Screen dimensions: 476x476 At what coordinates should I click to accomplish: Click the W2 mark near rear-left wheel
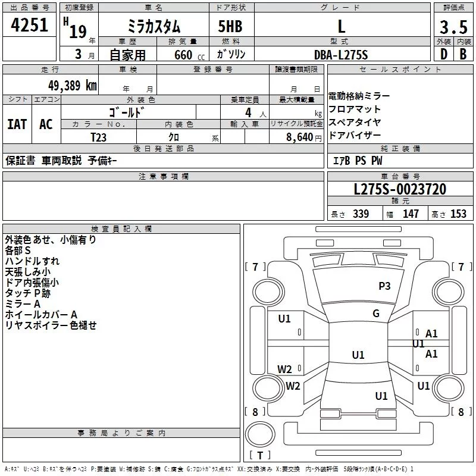click(293, 386)
